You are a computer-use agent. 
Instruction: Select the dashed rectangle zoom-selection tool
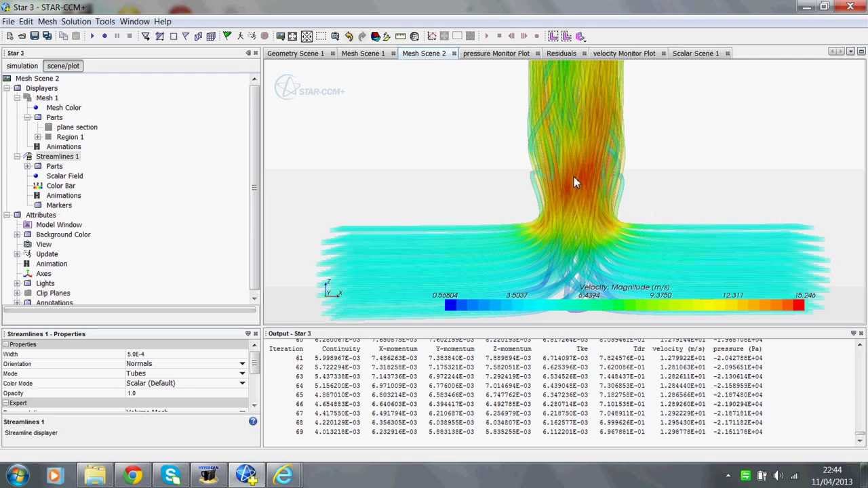click(321, 36)
